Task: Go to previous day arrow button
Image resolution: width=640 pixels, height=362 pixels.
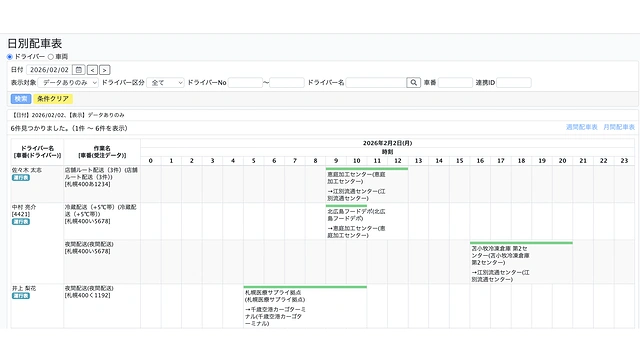Action: click(x=92, y=70)
